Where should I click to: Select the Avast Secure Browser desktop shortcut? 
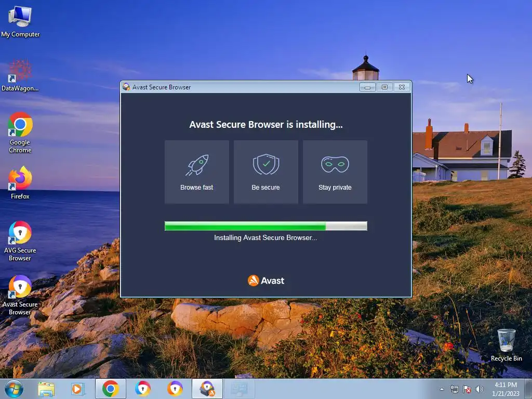[20, 295]
